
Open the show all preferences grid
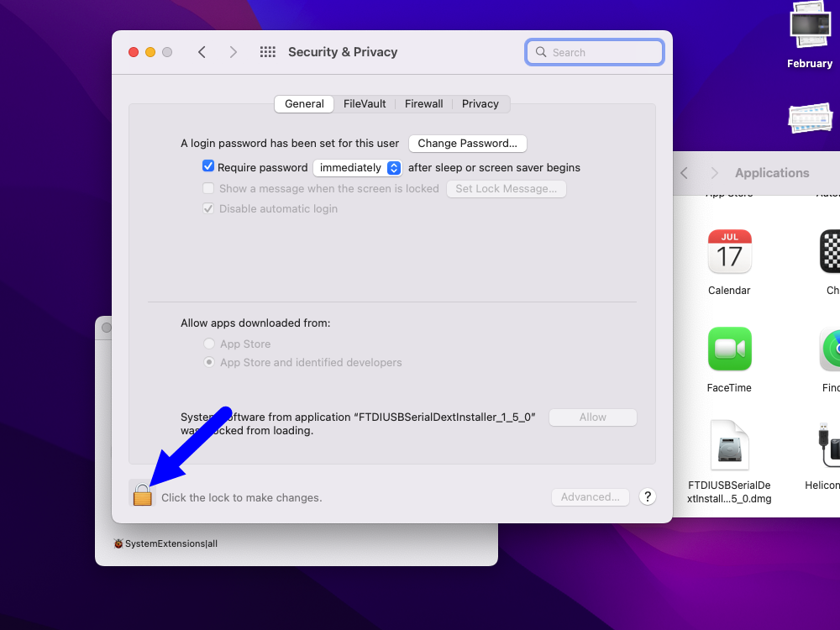pyautogui.click(x=268, y=52)
